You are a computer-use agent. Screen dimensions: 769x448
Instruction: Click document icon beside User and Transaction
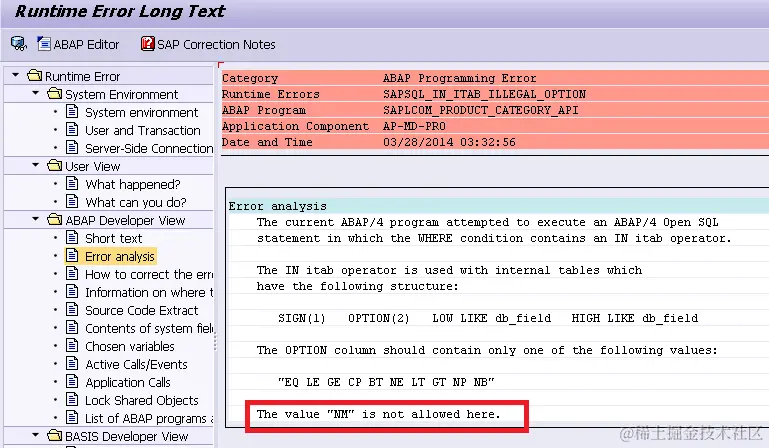pos(72,130)
